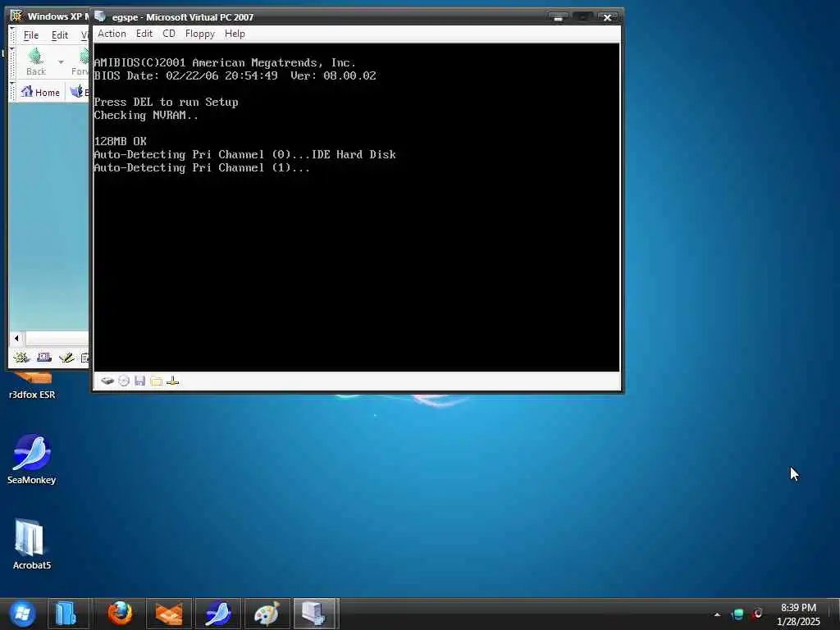Image resolution: width=840 pixels, height=630 pixels.
Task: Go Home in the background browser window
Action: click(40, 92)
